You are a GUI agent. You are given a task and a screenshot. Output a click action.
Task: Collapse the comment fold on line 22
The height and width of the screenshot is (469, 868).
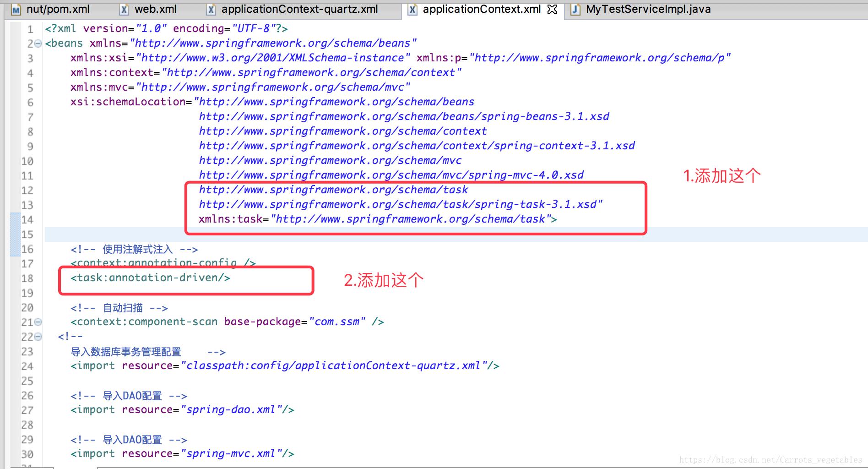[38, 337]
